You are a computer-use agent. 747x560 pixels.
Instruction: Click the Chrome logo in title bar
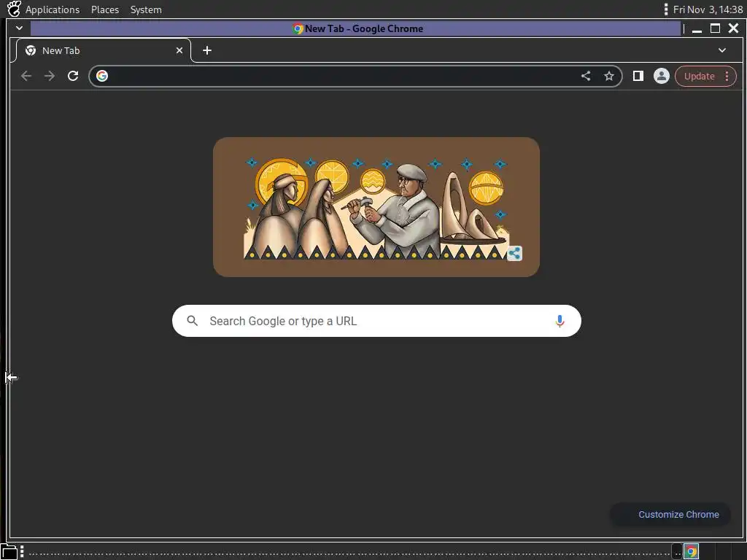coord(298,28)
